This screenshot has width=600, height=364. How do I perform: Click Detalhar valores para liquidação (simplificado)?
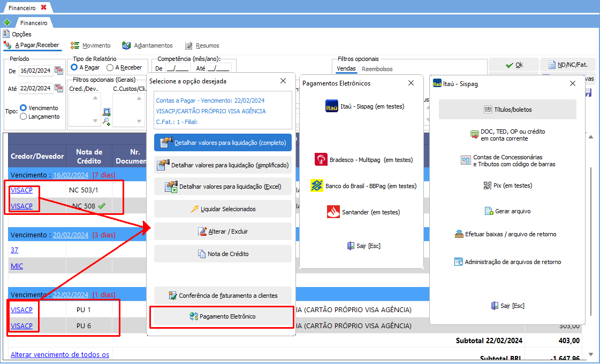click(x=223, y=165)
